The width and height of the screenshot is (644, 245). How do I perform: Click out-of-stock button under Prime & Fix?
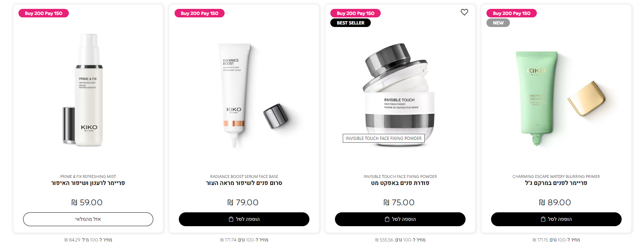(x=88, y=219)
